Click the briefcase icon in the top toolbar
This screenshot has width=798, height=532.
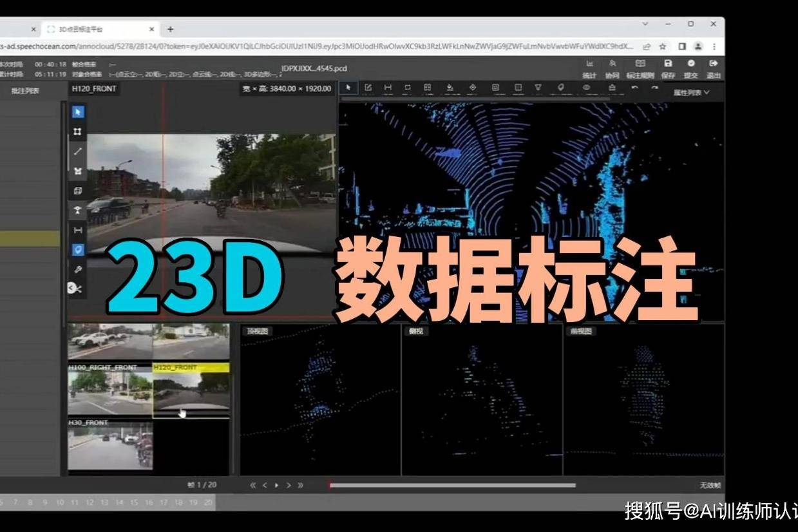pos(612,87)
